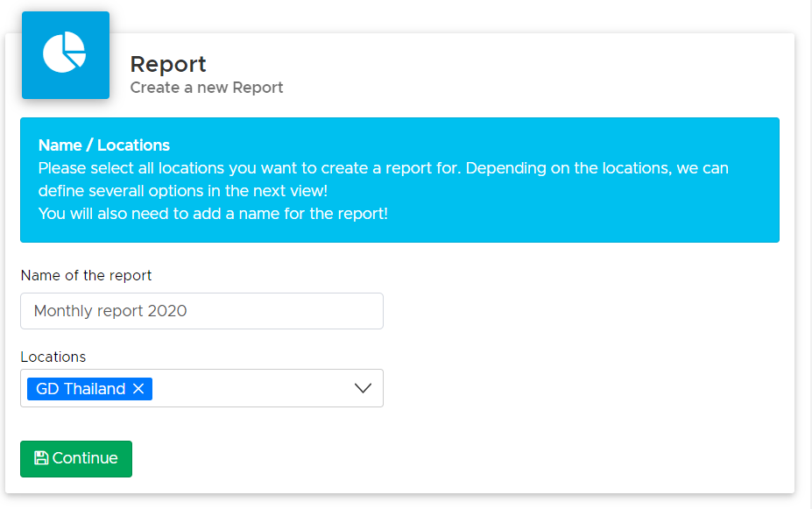This screenshot has height=509, width=812.
Task: Click the Locations field label
Action: tap(53, 357)
